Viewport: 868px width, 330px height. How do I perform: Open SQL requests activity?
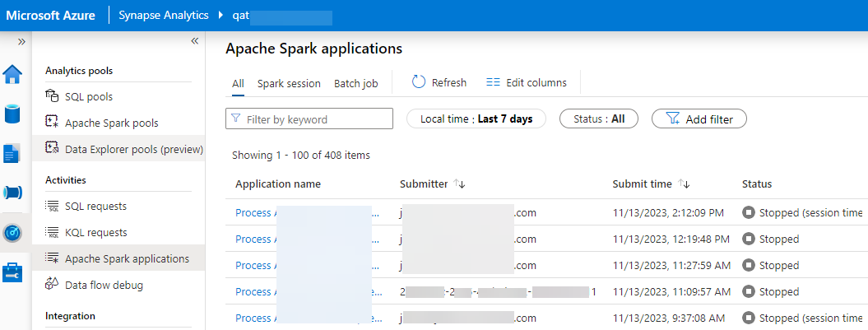point(95,206)
